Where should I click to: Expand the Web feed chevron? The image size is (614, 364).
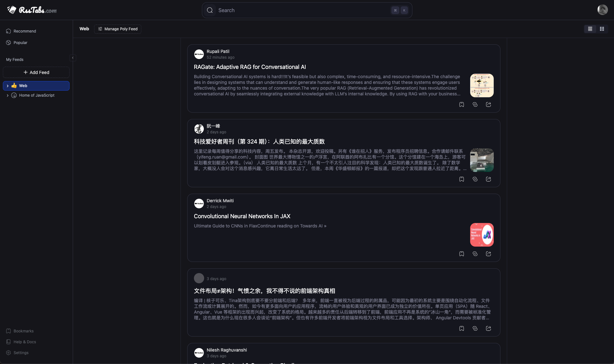point(8,86)
